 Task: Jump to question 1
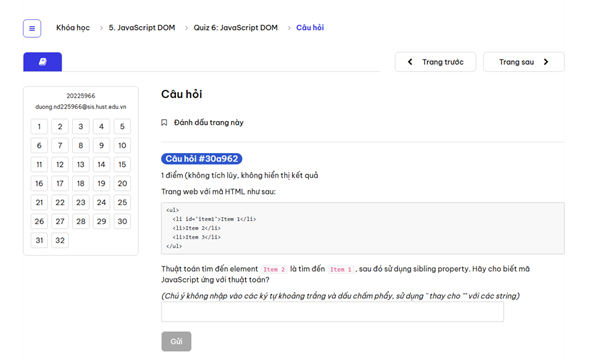pyautogui.click(x=39, y=126)
